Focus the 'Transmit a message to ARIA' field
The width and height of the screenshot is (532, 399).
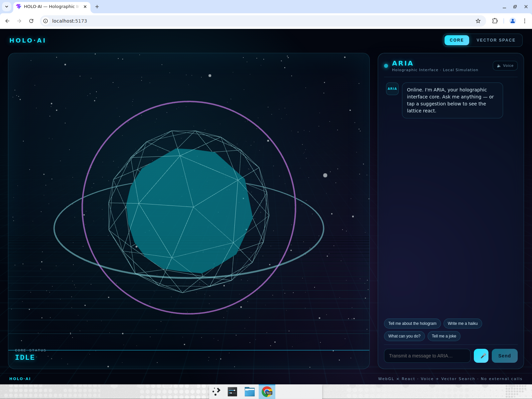[427, 356]
